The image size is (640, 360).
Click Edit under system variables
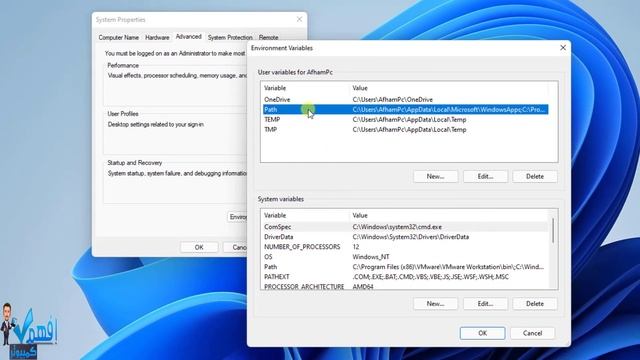(485, 304)
